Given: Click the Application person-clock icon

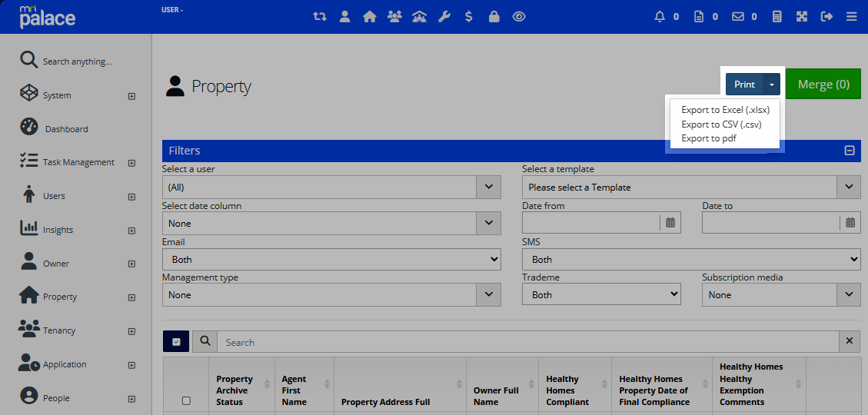Looking at the screenshot, I should [28, 363].
